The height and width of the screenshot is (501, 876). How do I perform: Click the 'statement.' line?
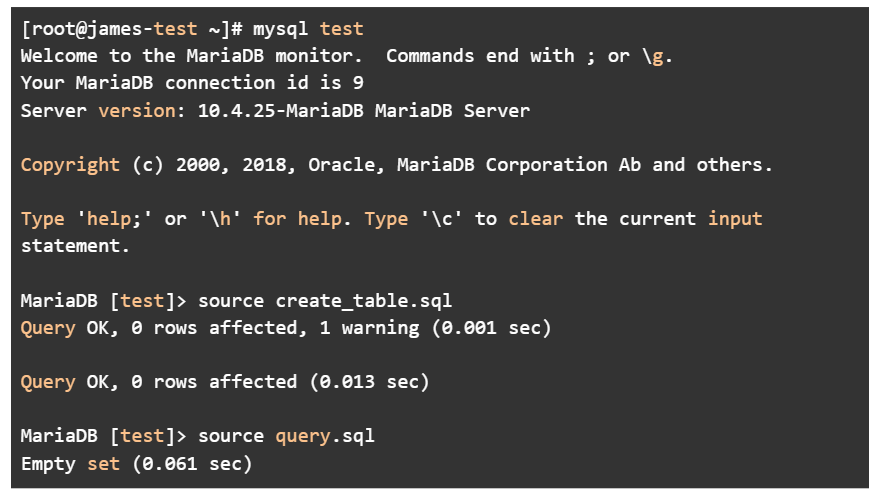click(x=75, y=246)
